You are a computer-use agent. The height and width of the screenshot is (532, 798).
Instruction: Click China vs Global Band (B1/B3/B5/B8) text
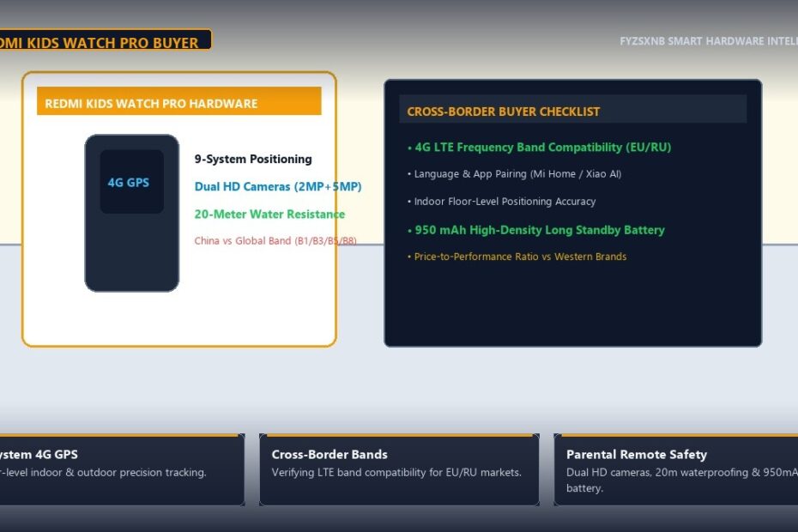275,241
